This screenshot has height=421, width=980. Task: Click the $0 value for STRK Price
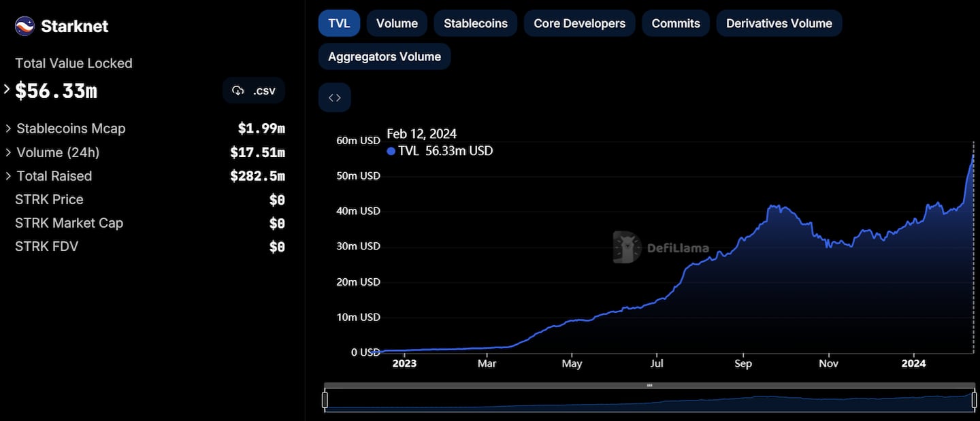[x=277, y=200]
